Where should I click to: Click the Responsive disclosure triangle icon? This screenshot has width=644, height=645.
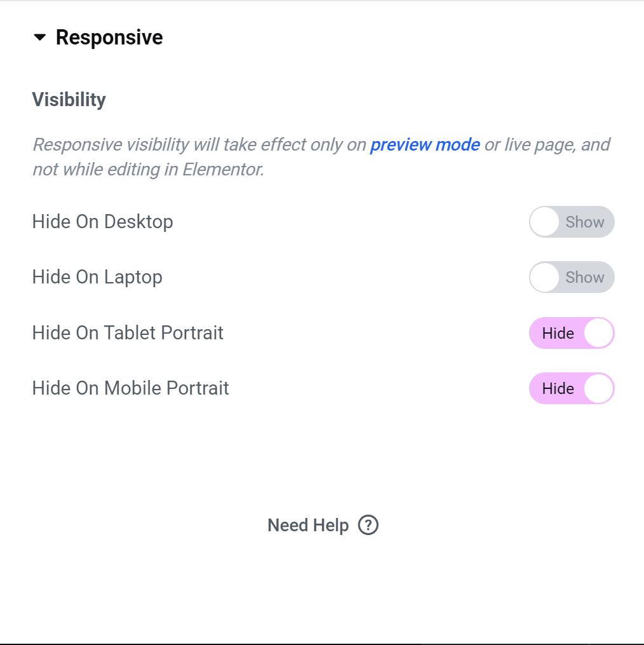click(x=39, y=37)
